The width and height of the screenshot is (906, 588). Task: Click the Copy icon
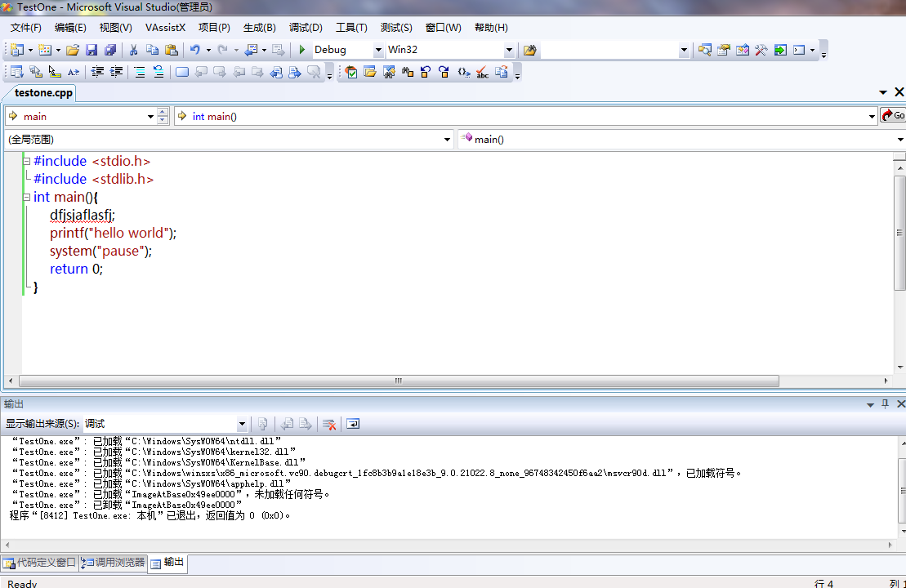[x=153, y=50]
